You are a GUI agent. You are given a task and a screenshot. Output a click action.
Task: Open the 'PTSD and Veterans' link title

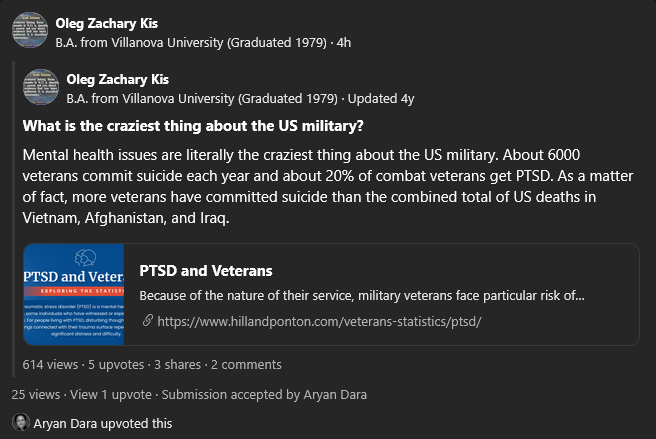click(x=206, y=271)
